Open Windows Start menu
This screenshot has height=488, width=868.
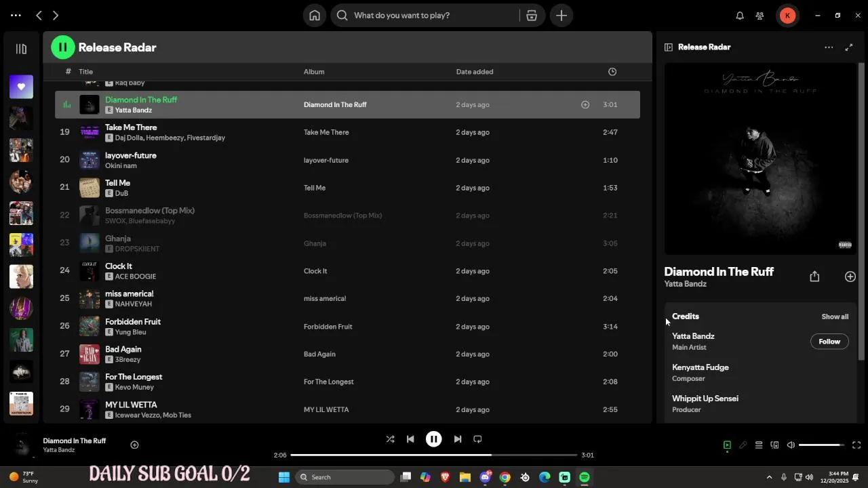pos(284,477)
